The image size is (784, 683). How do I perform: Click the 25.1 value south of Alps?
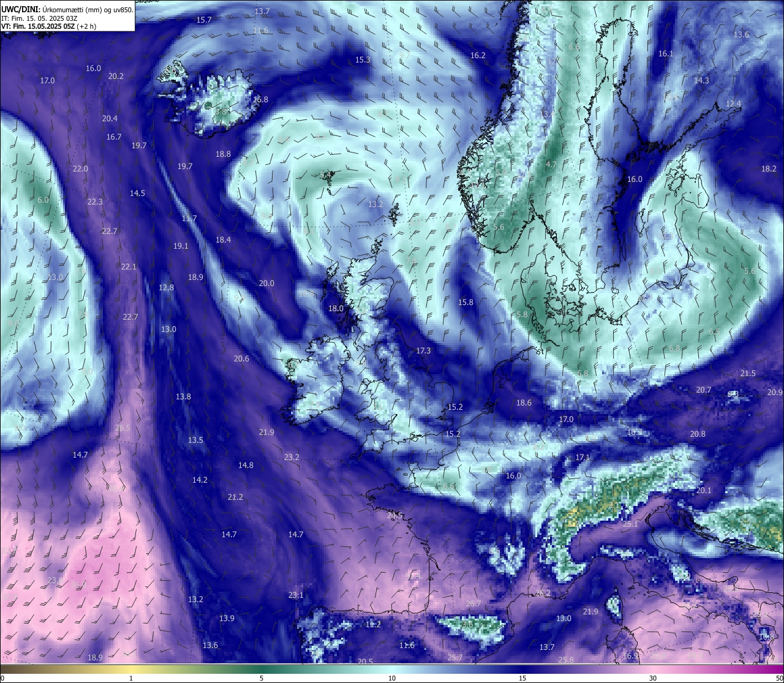point(630,524)
